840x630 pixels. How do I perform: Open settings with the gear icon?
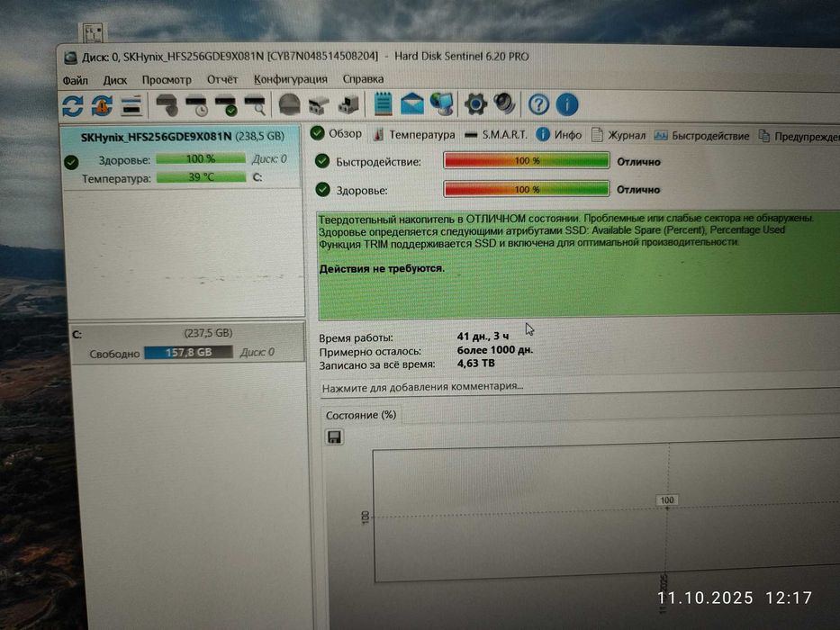[x=475, y=103]
